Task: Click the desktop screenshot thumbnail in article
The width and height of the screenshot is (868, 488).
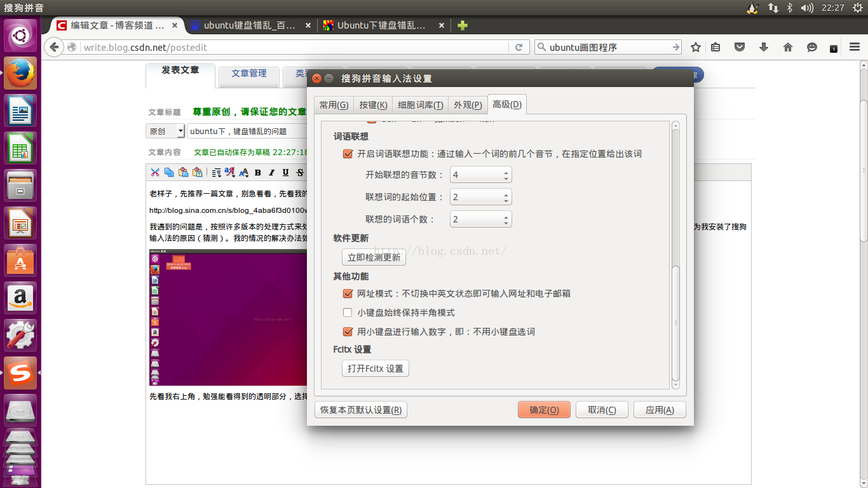Action: (228, 317)
